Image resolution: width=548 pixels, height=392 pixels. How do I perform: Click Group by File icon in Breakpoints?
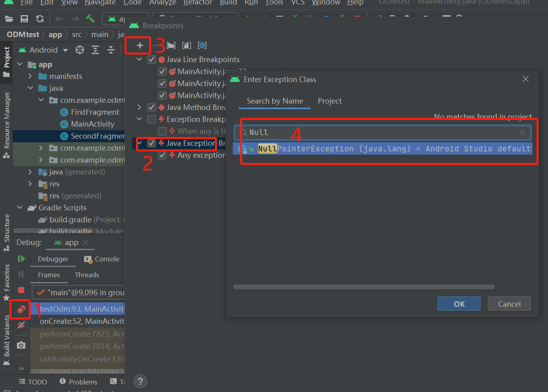tap(187, 45)
